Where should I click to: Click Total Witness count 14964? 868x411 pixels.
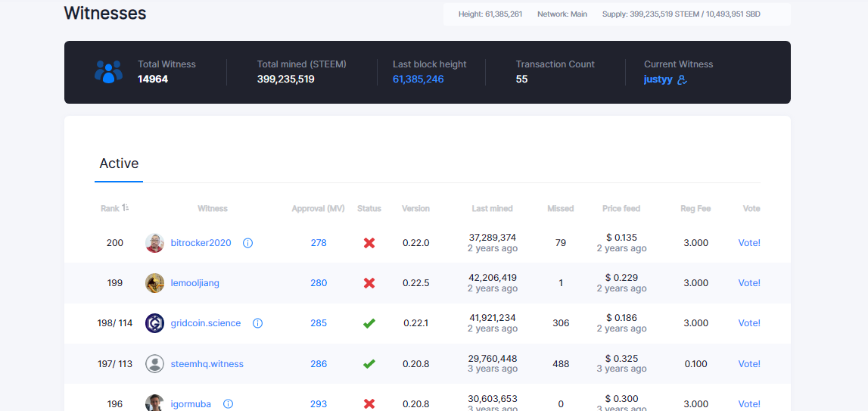(153, 79)
